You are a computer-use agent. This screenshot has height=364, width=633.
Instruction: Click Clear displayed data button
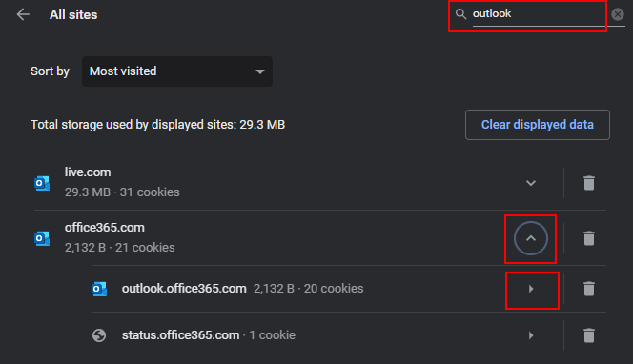[x=538, y=125]
